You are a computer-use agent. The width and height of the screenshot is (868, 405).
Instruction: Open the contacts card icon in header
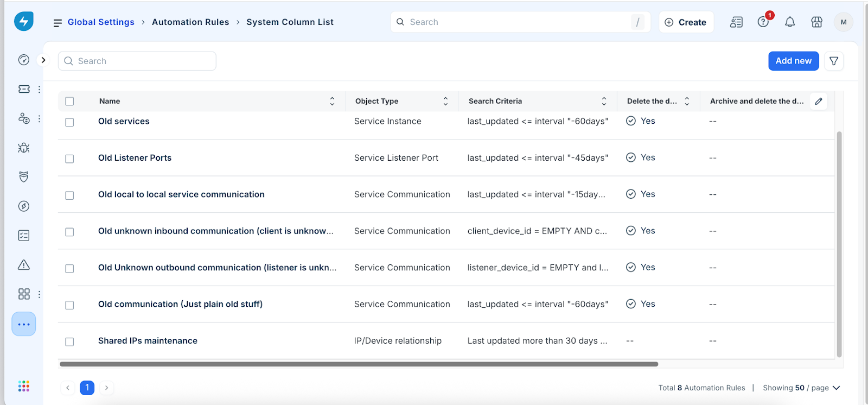pyautogui.click(x=736, y=22)
